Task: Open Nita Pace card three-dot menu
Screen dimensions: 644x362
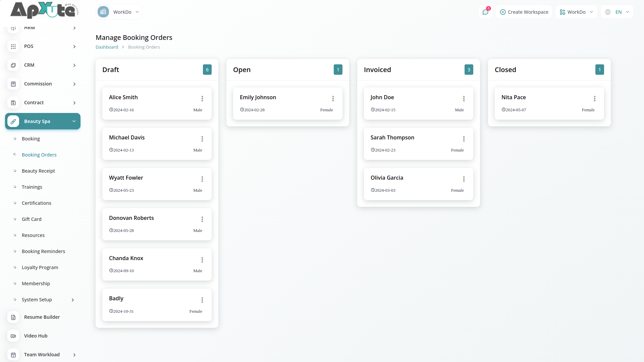Action: (594, 99)
